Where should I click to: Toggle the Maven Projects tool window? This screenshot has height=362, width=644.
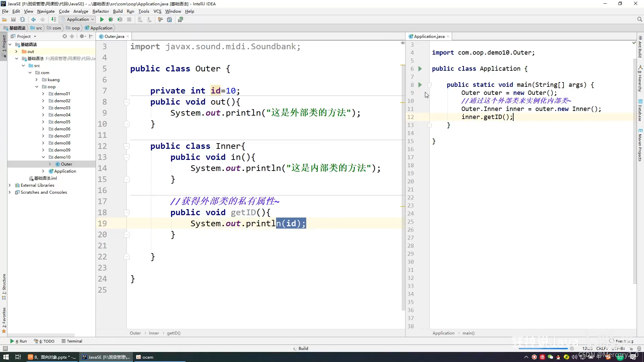point(640,145)
